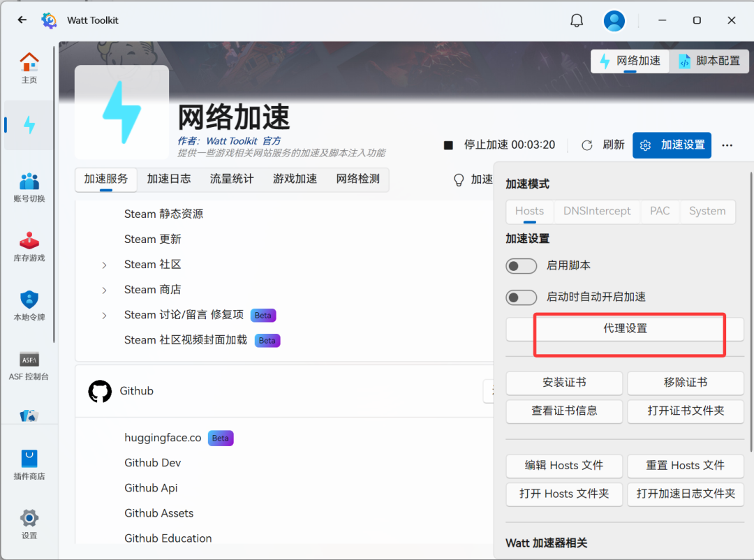Choose System acceleration mode
The width and height of the screenshot is (754, 560).
pyautogui.click(x=707, y=212)
